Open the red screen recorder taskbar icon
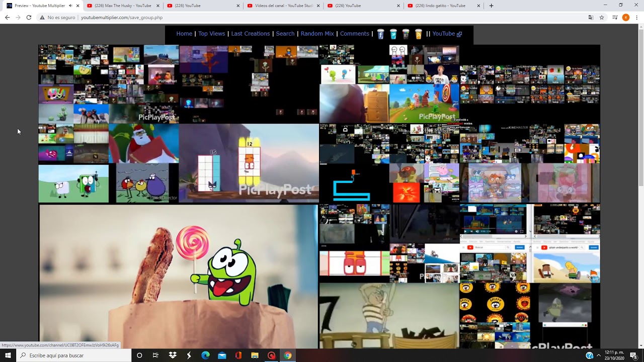644x362 pixels. [271, 355]
